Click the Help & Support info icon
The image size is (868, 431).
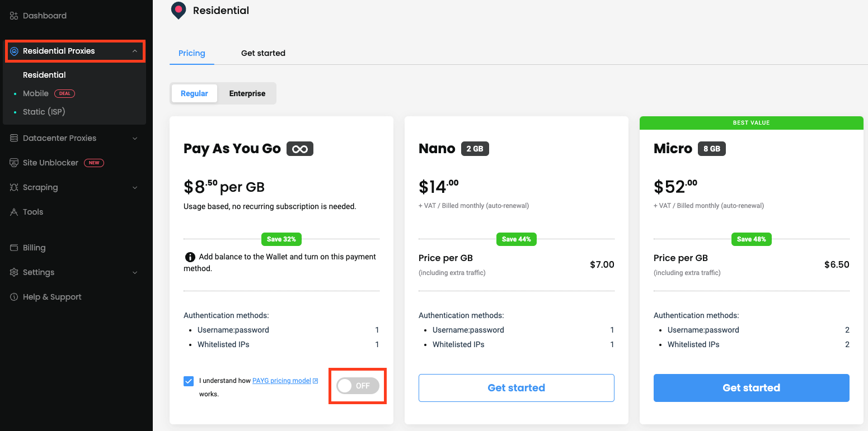coord(14,297)
